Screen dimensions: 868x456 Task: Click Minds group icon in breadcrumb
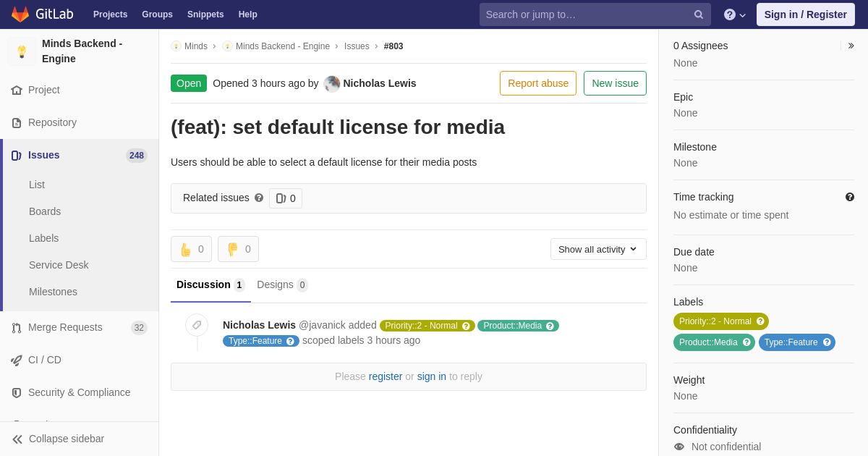[x=176, y=46]
